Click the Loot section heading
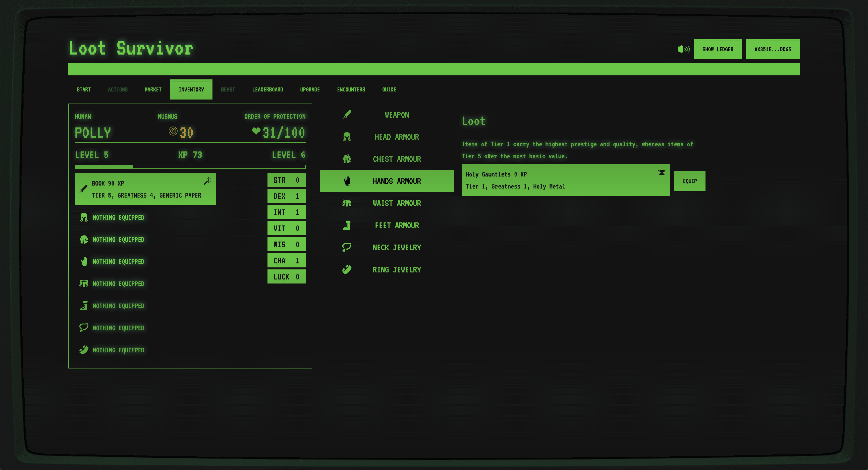The width and height of the screenshot is (868, 470). click(473, 121)
